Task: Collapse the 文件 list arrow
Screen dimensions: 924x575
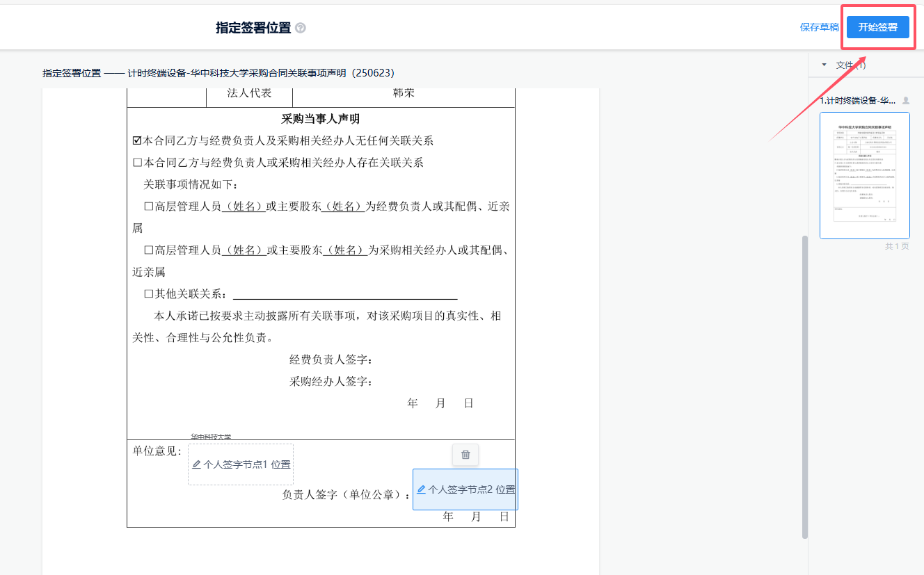Action: tap(825, 65)
